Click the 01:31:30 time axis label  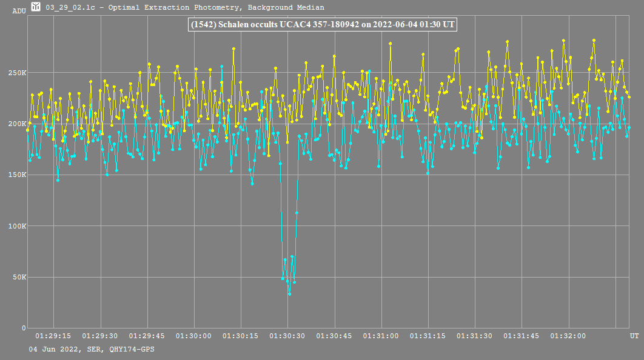tap(475, 336)
